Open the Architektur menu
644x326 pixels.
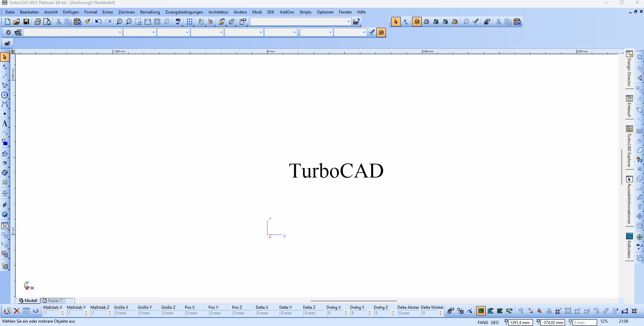click(x=218, y=12)
